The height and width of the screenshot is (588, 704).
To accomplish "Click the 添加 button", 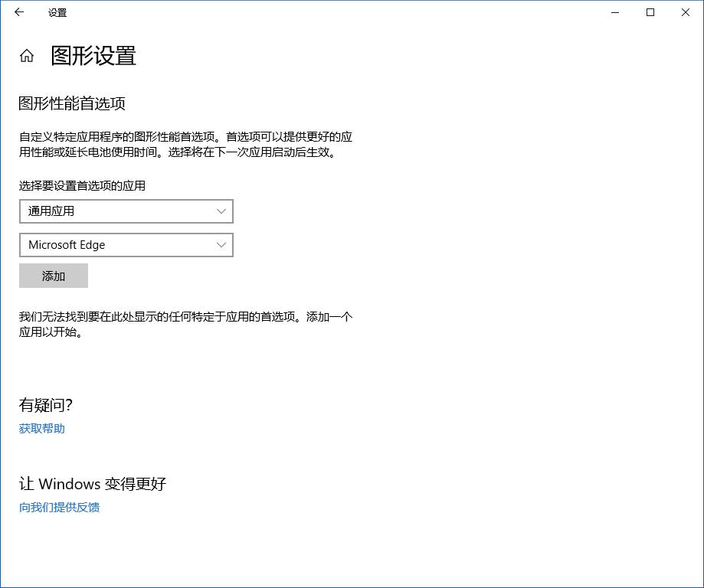I will coord(54,276).
